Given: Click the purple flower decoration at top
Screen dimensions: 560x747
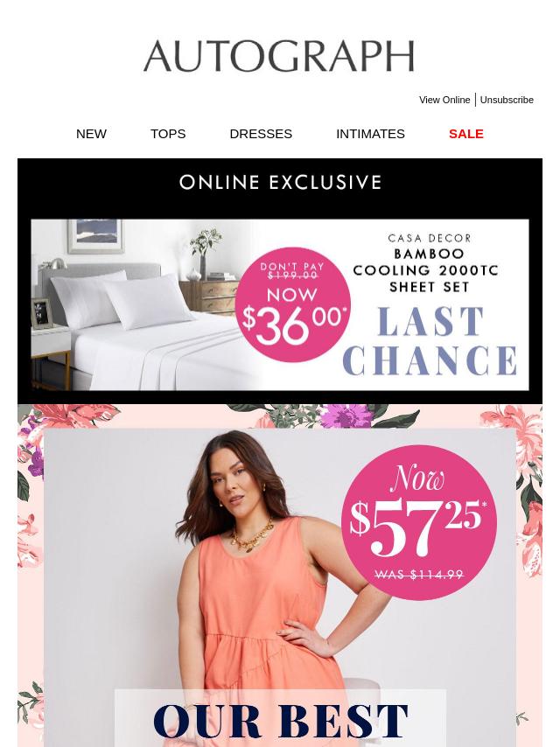Looking at the screenshot, I should click(346, 415).
